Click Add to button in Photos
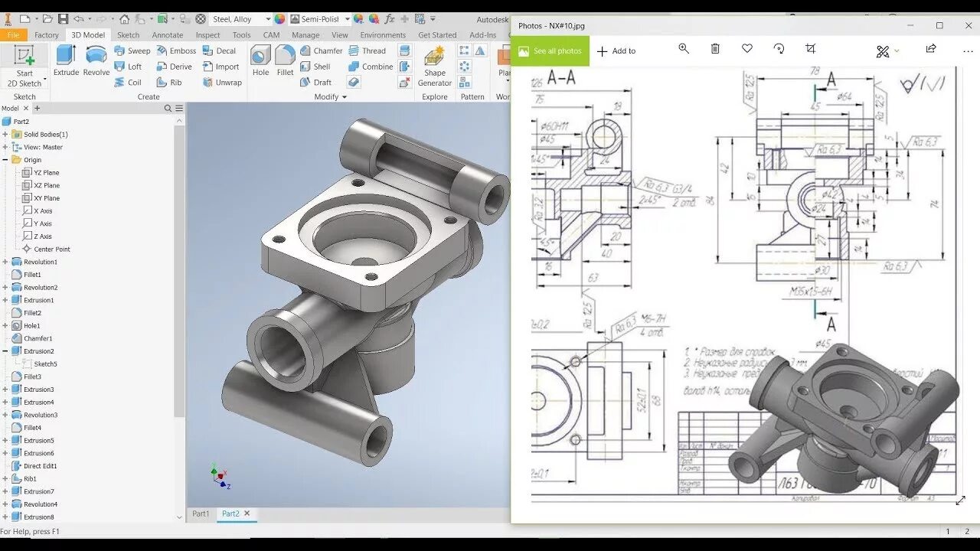The image size is (980, 551). (616, 51)
